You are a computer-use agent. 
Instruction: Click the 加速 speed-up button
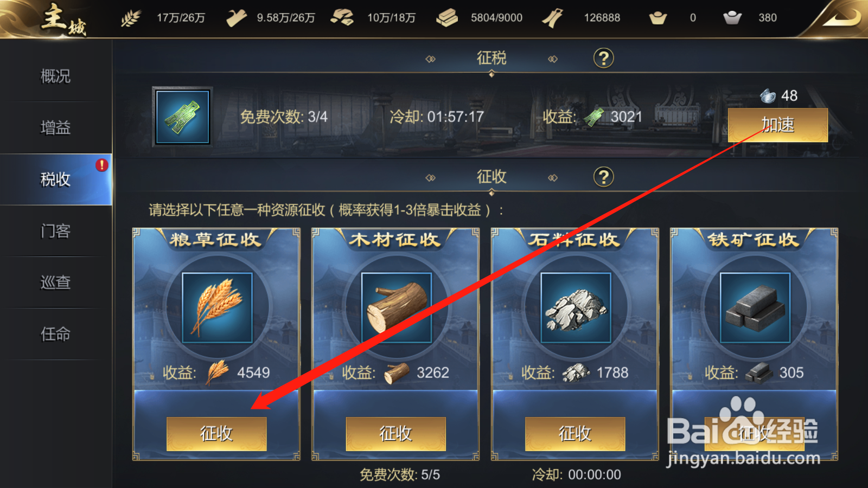pos(777,125)
